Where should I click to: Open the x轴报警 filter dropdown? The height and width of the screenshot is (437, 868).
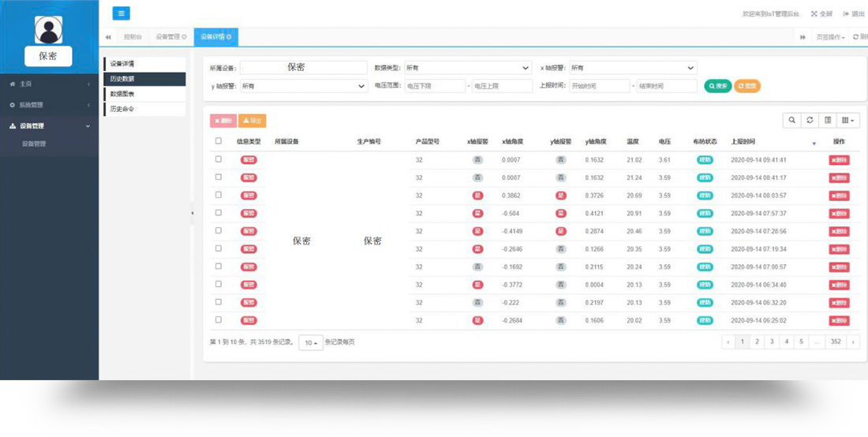tap(633, 68)
